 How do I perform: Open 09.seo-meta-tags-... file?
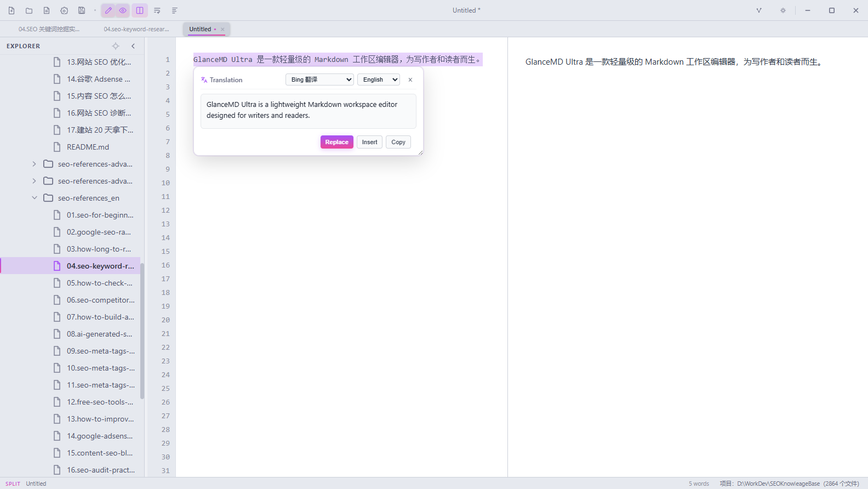click(x=70, y=351)
